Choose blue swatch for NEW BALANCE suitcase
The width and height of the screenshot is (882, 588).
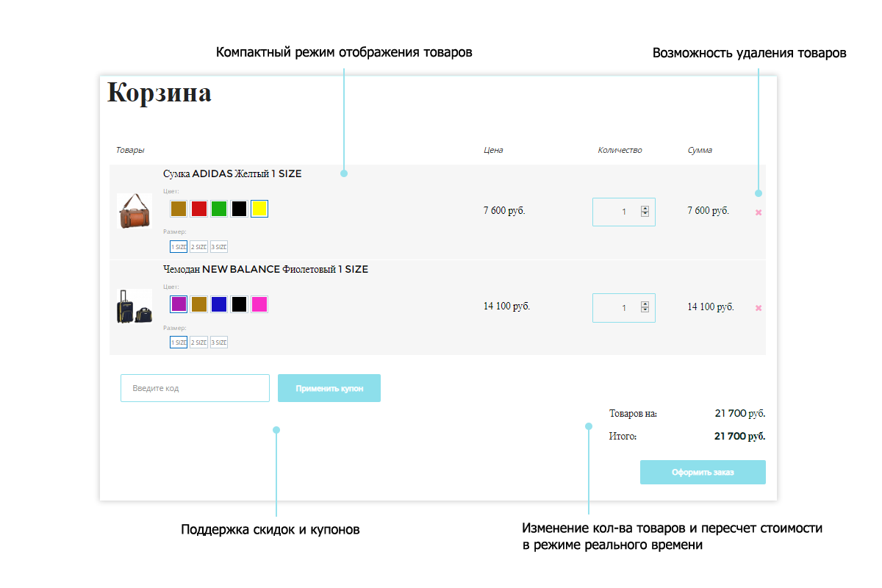click(219, 304)
